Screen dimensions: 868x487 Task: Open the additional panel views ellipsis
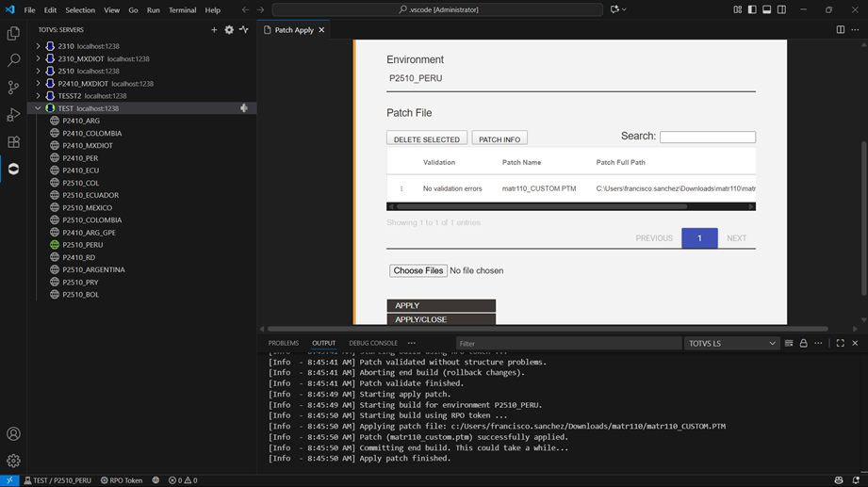(411, 343)
